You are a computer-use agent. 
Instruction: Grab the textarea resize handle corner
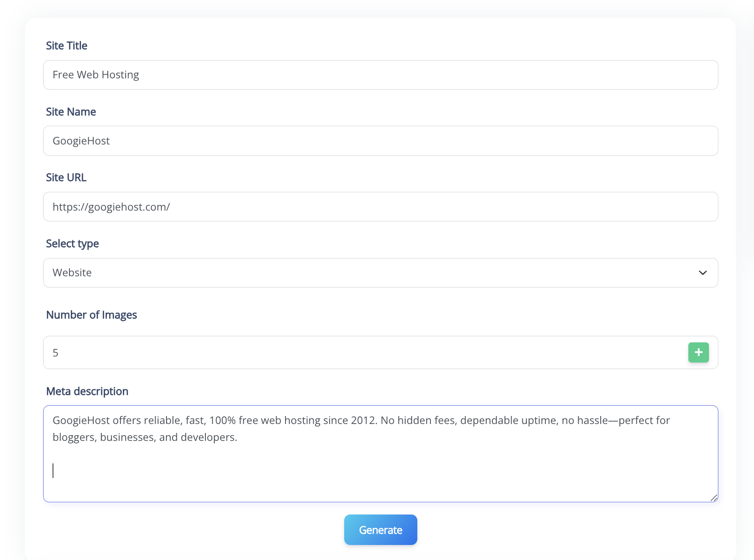coord(714,498)
